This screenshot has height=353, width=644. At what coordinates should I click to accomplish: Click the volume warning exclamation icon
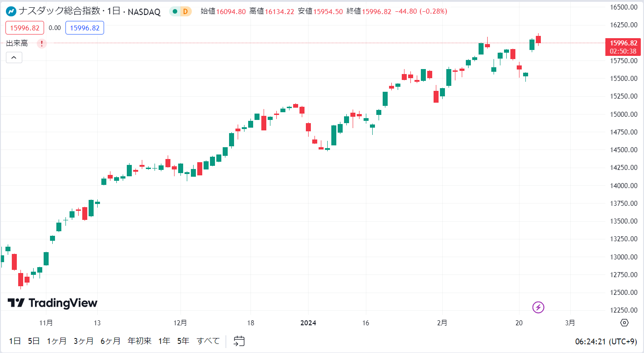[x=42, y=44]
